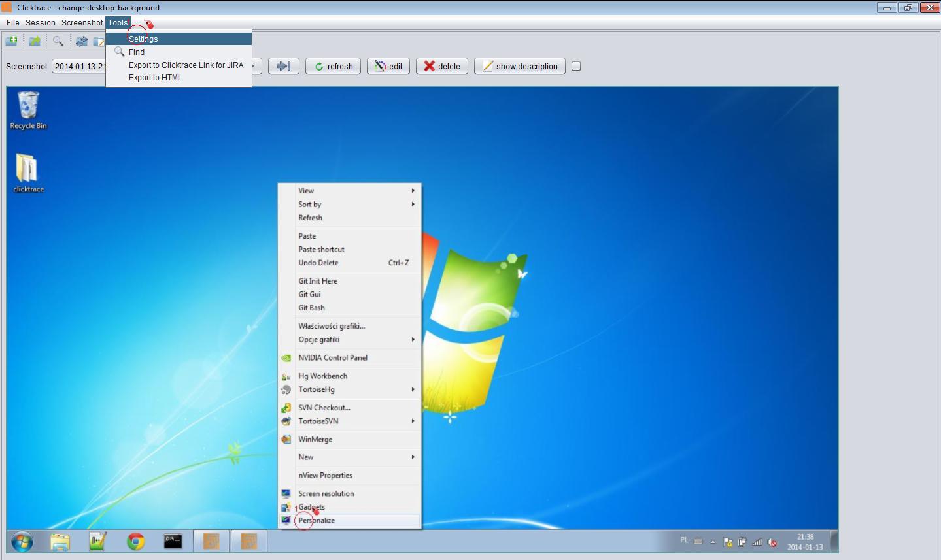Close the open Tools menu
This screenshot has height=560, width=941.
tap(118, 22)
